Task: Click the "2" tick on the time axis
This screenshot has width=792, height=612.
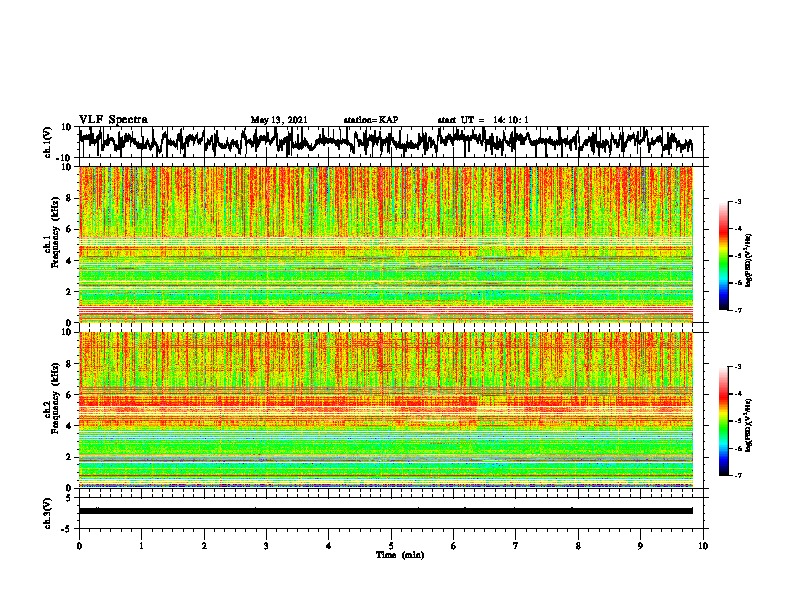Action: click(204, 546)
